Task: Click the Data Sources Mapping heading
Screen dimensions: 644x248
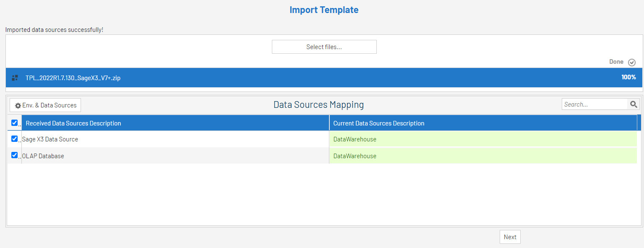Action: [318, 104]
